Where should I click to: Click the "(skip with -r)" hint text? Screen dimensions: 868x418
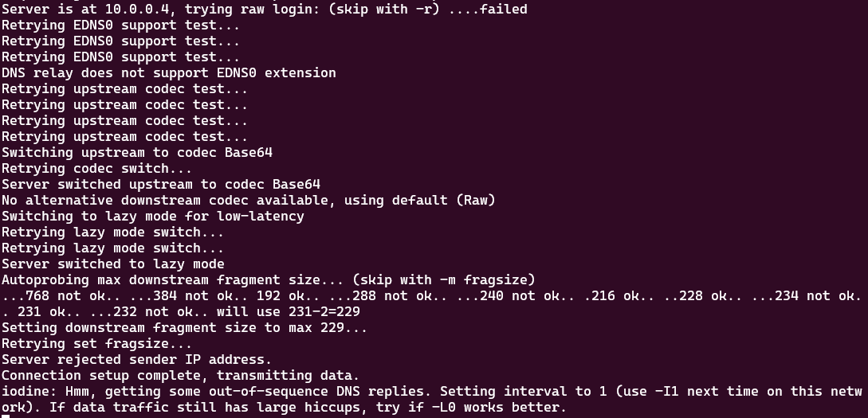pos(384,10)
